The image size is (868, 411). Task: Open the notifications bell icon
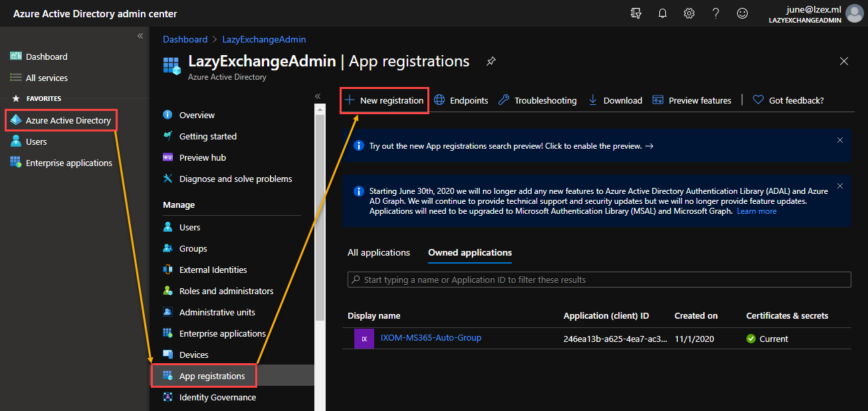(x=663, y=13)
